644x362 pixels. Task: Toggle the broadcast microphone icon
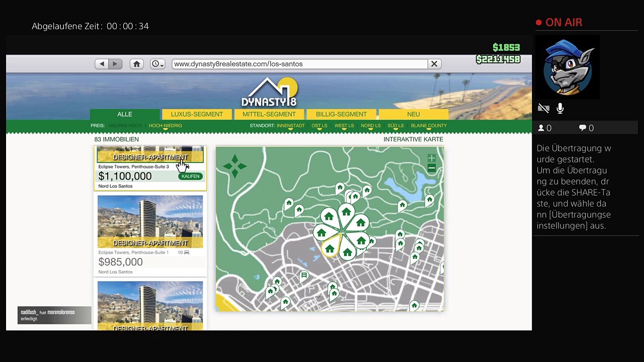tap(560, 108)
